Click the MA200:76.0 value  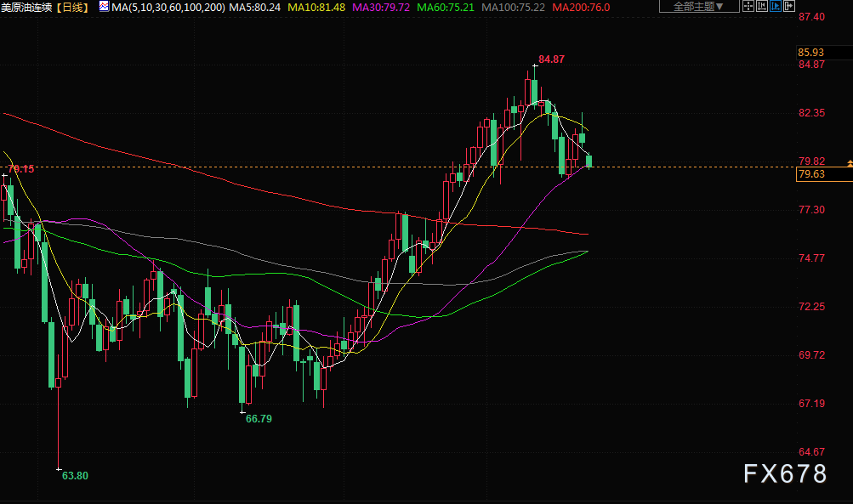(581, 8)
